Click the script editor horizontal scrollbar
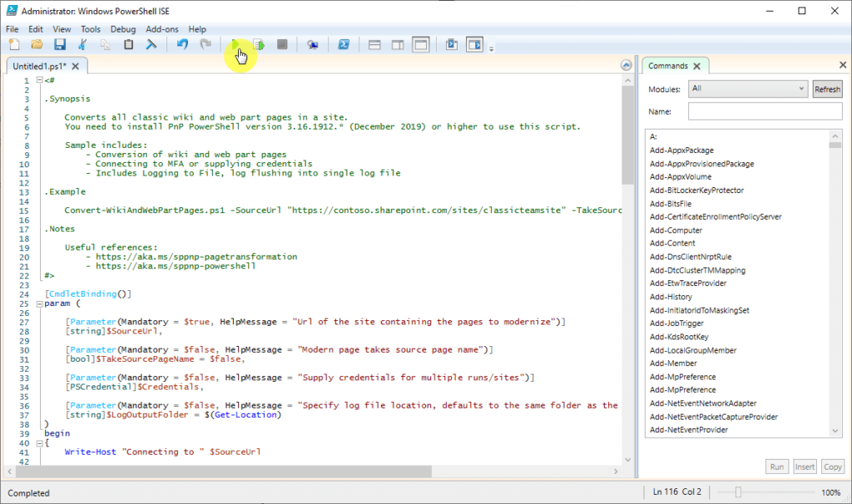The image size is (852, 504). pyautogui.click(x=223, y=471)
